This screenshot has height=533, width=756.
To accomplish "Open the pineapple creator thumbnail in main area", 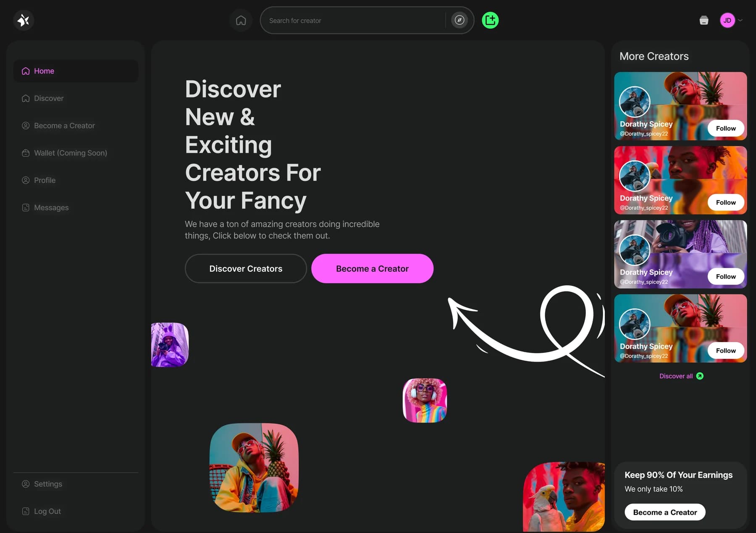I will pos(254,468).
